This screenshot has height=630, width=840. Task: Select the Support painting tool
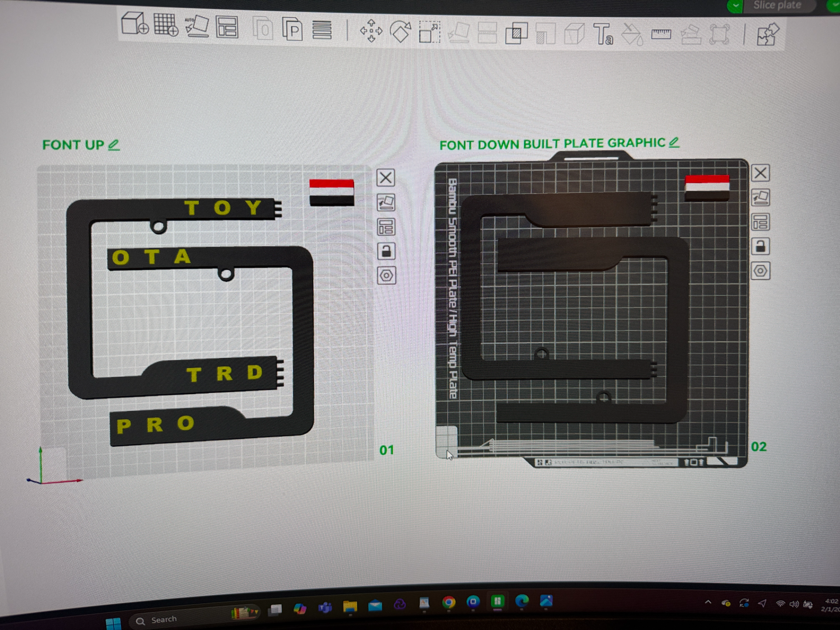pos(545,34)
